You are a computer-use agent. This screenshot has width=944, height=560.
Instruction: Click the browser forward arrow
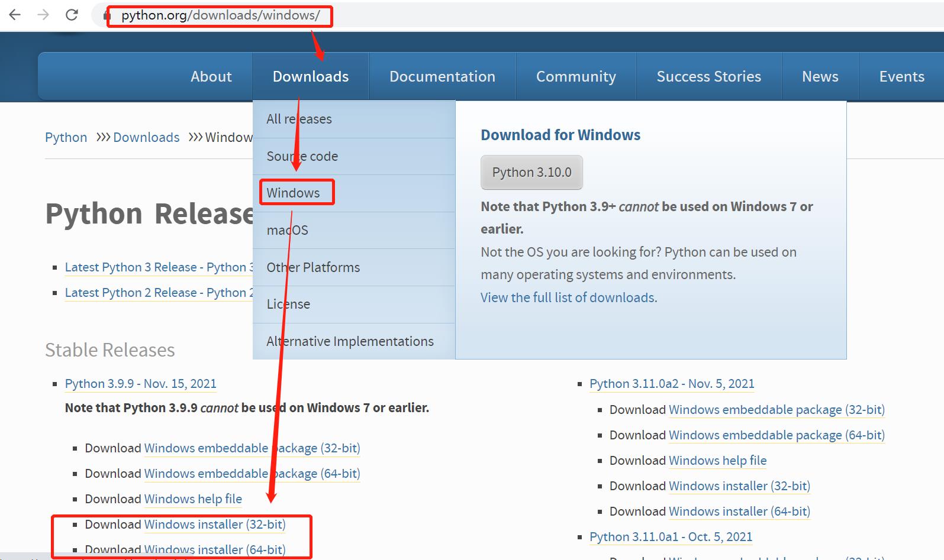(43, 15)
